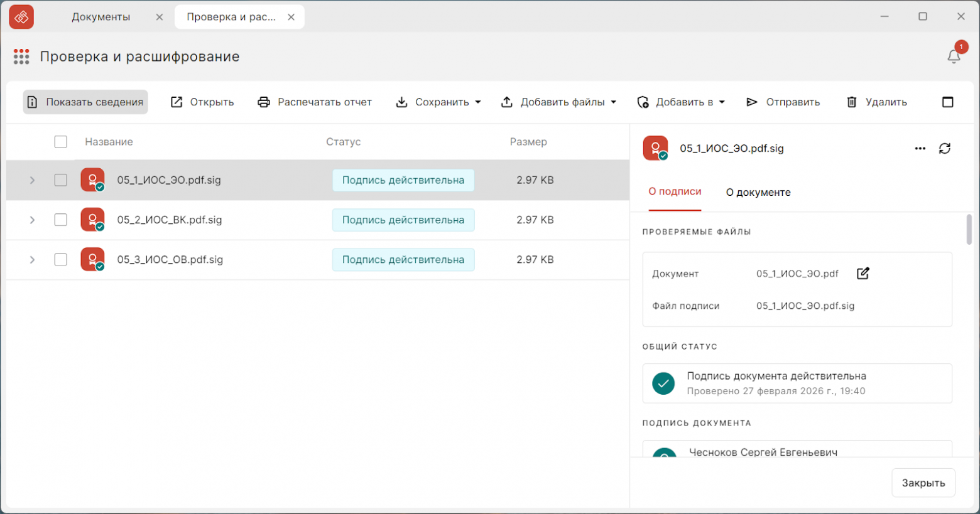
Task: Check the select-all checkbox in header
Action: tap(60, 142)
